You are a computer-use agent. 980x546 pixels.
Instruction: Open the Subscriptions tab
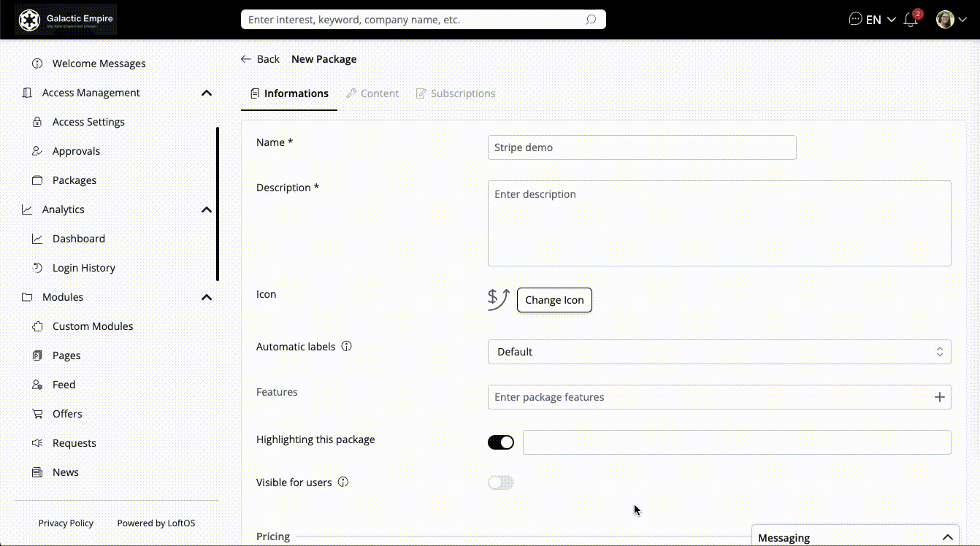[456, 93]
